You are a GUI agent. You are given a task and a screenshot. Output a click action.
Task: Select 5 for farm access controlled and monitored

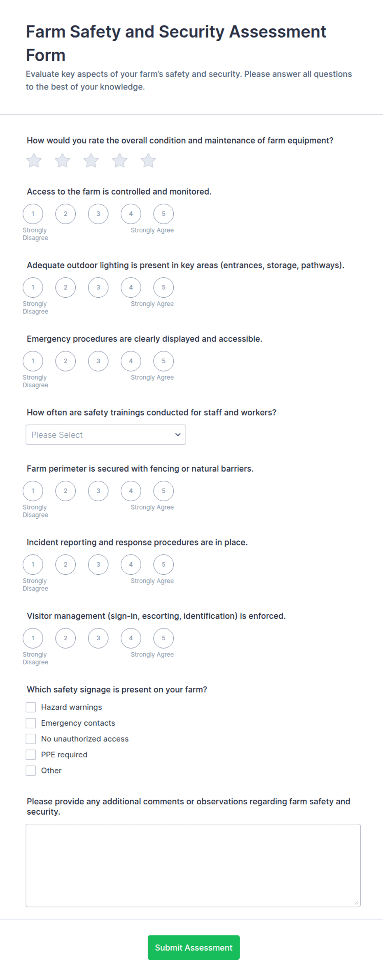tap(163, 214)
